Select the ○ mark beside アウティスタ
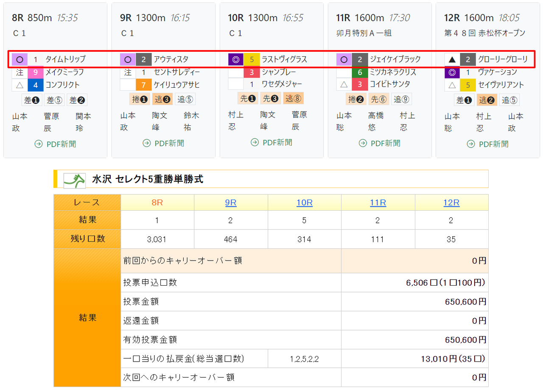Viewport: 543px width, 392px height. point(128,59)
